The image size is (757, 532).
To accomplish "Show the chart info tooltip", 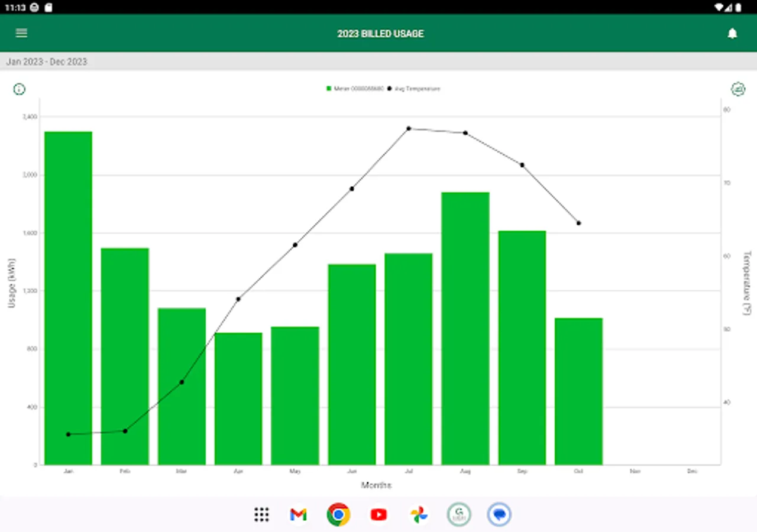I will tap(19, 89).
